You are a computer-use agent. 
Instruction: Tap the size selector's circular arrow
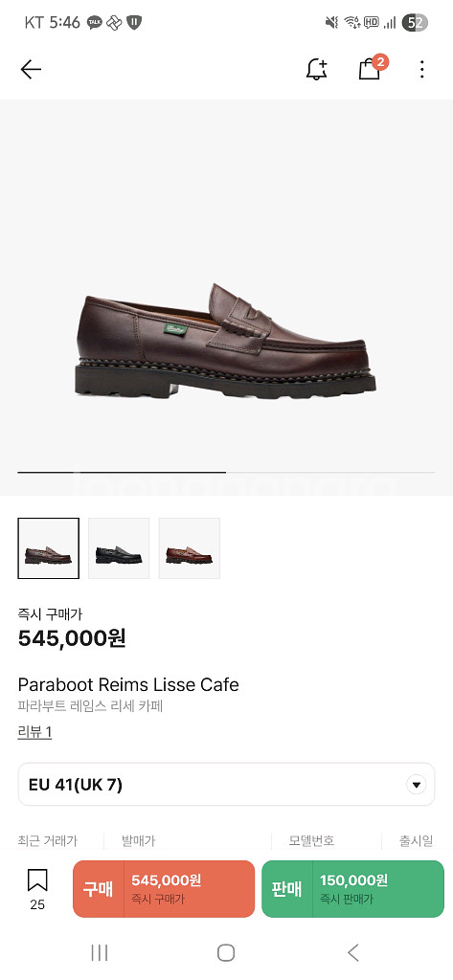tap(416, 785)
